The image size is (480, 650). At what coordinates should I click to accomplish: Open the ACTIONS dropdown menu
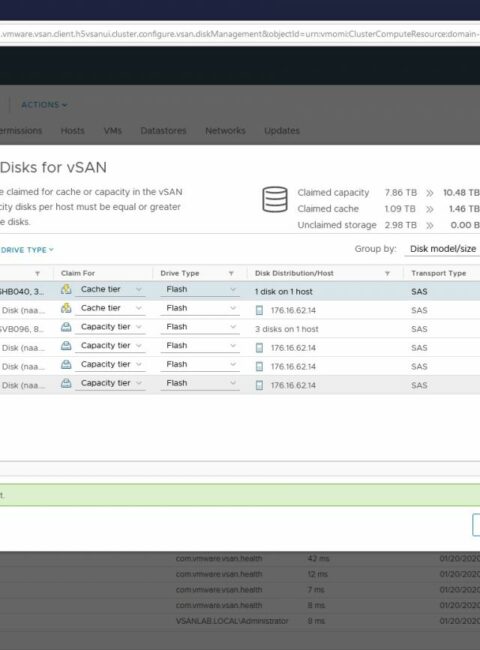click(x=44, y=105)
